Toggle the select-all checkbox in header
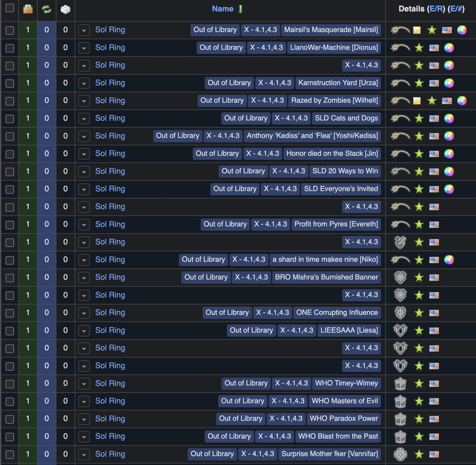Image resolution: width=476 pixels, height=465 pixels. (x=10, y=8)
